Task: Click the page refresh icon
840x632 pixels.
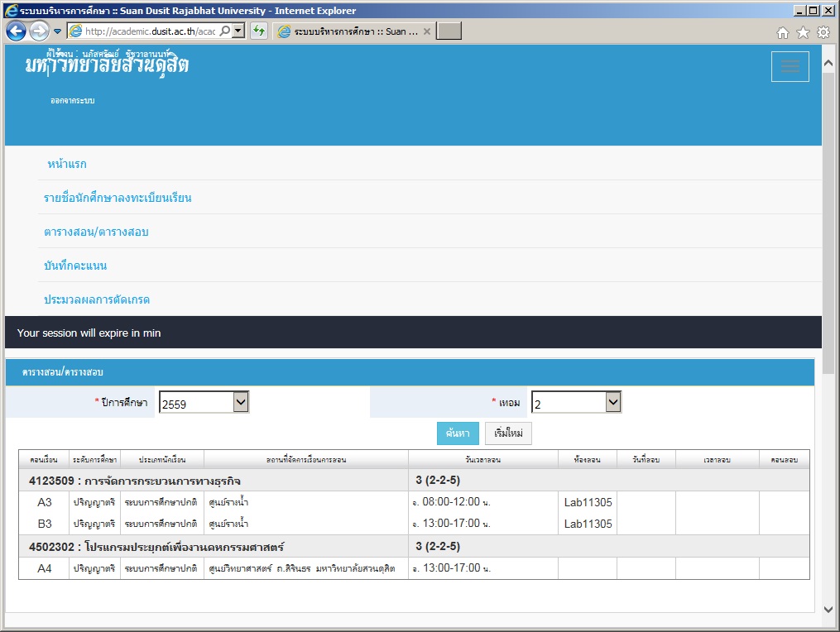Action: (259, 31)
